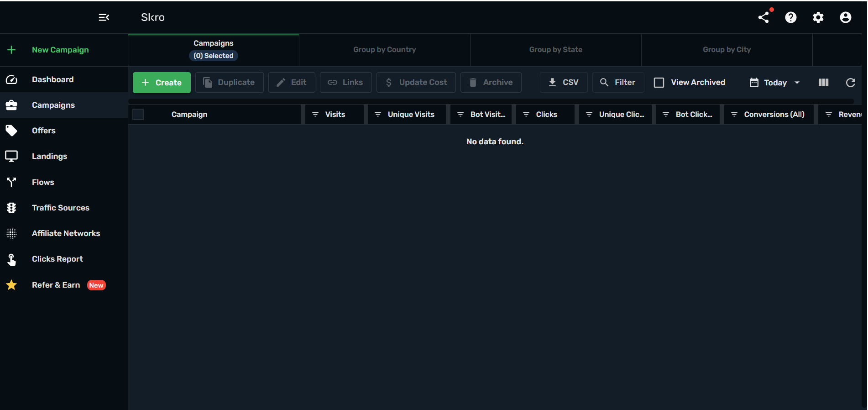Screen dimensions: 868x410
Task: Open the Visits column filter icon
Action: pyautogui.click(x=315, y=114)
